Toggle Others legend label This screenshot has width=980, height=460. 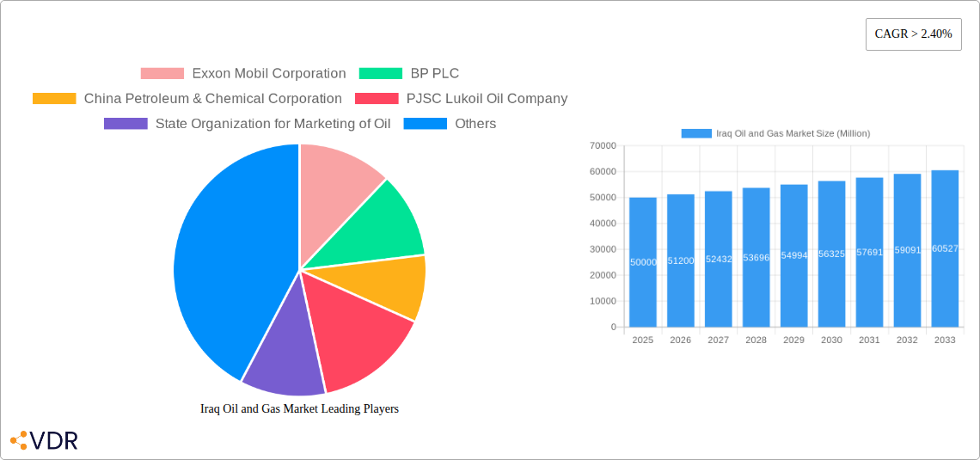(475, 124)
